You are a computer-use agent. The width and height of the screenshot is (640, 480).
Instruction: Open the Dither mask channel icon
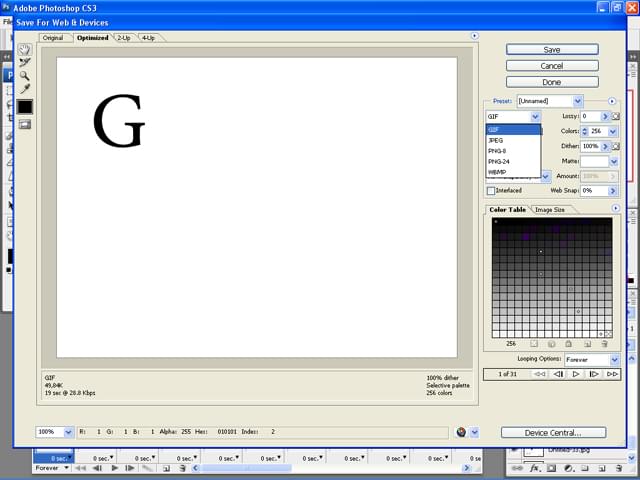coord(616,146)
